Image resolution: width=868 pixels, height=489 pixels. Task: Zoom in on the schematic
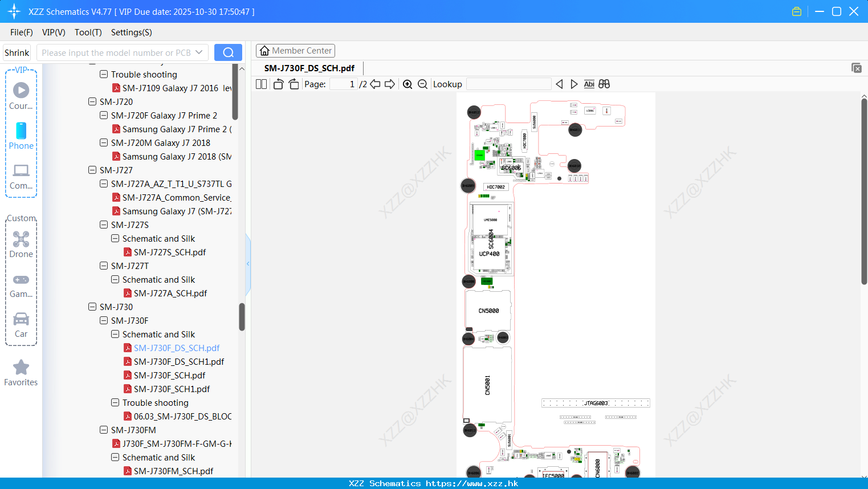[x=407, y=84]
